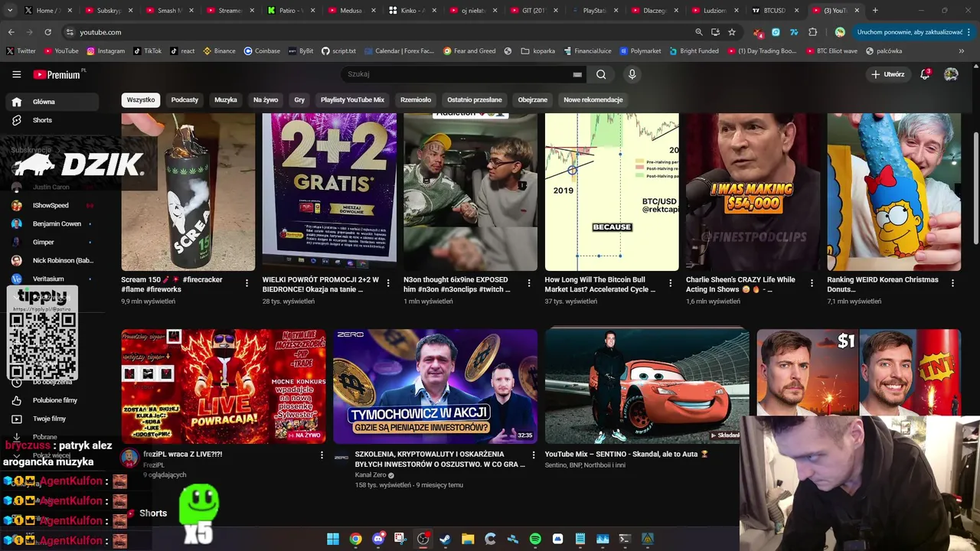The height and width of the screenshot is (551, 980).
Task: Open Spotify from the Windows taskbar
Action: [x=535, y=539]
